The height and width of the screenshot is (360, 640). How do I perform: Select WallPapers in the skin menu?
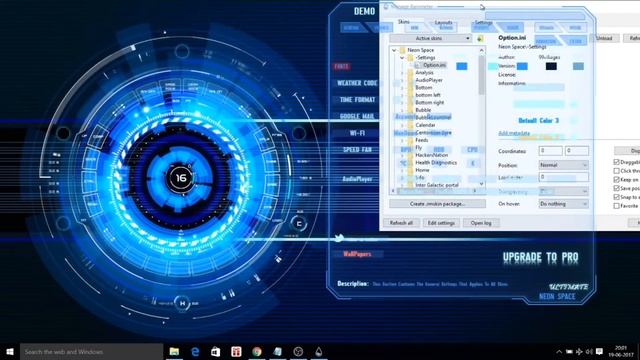click(x=357, y=254)
